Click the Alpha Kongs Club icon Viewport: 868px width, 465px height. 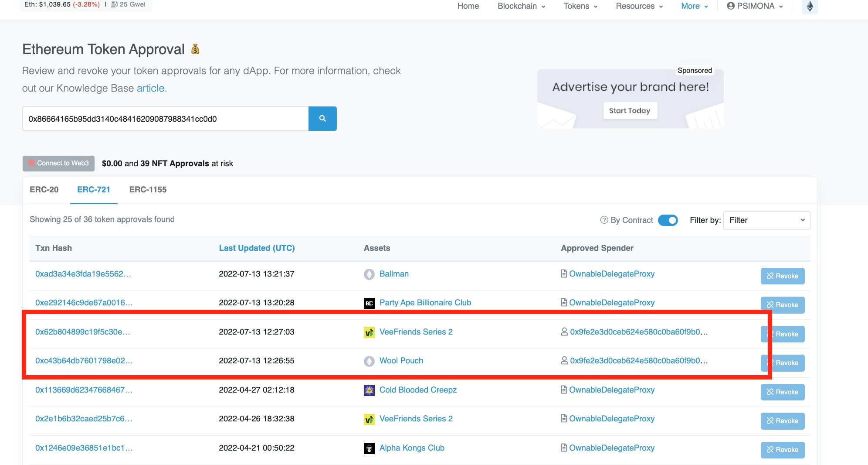369,448
